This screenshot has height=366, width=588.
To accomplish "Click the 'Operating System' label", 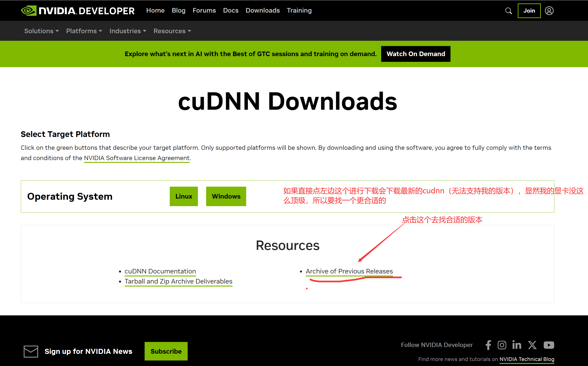I will (x=70, y=196).
